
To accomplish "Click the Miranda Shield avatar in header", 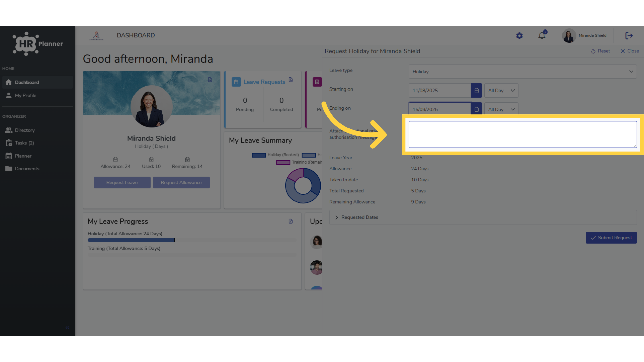I will [569, 36].
